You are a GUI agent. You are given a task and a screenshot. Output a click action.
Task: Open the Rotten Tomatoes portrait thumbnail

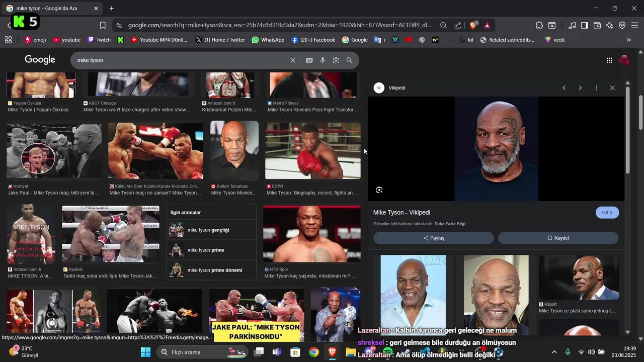point(234,150)
